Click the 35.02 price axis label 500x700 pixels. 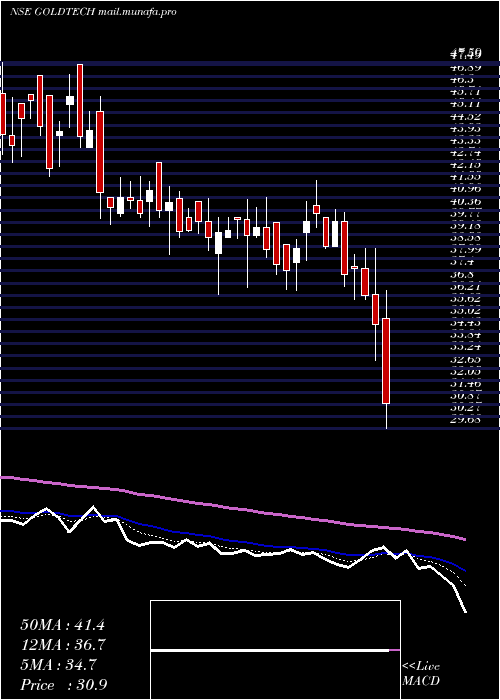tap(465, 311)
